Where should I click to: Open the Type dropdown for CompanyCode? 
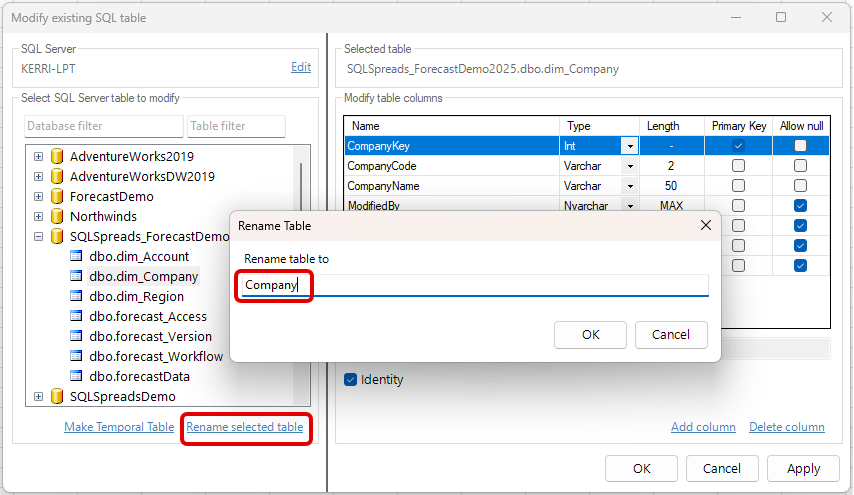[630, 166]
